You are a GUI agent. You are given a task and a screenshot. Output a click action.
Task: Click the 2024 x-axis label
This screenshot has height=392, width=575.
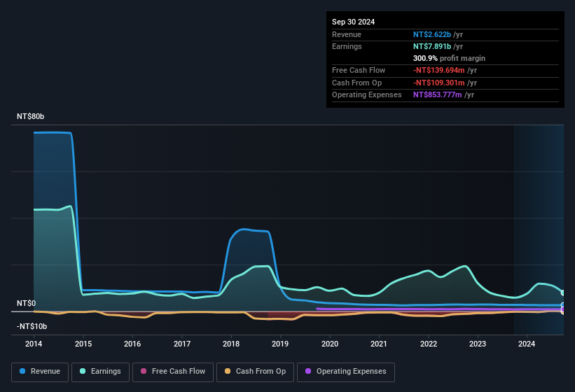coord(527,344)
